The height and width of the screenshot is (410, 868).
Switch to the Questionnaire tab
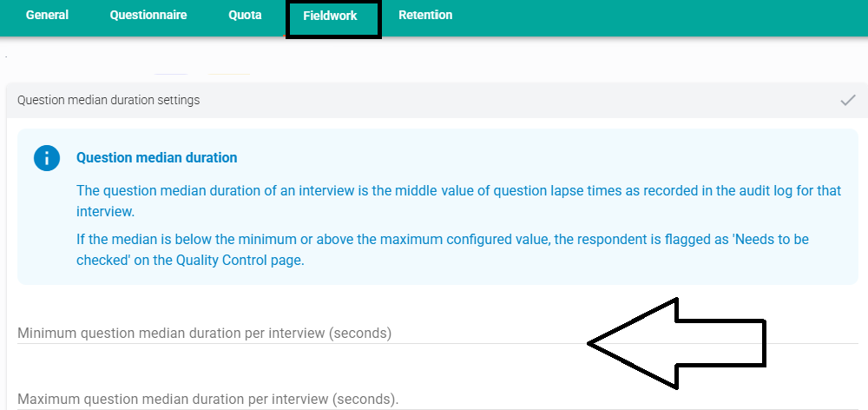pyautogui.click(x=148, y=16)
